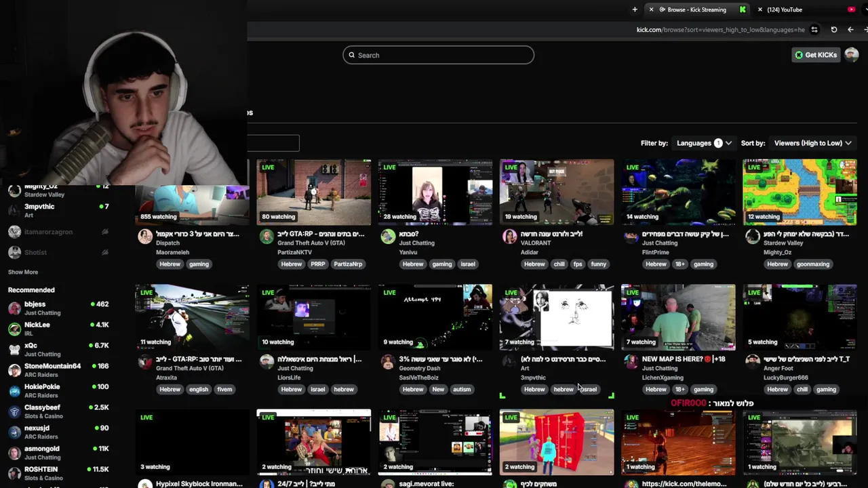868x488 pixels.
Task: Select the Browse - Kick Streaming tab
Action: [696, 9]
